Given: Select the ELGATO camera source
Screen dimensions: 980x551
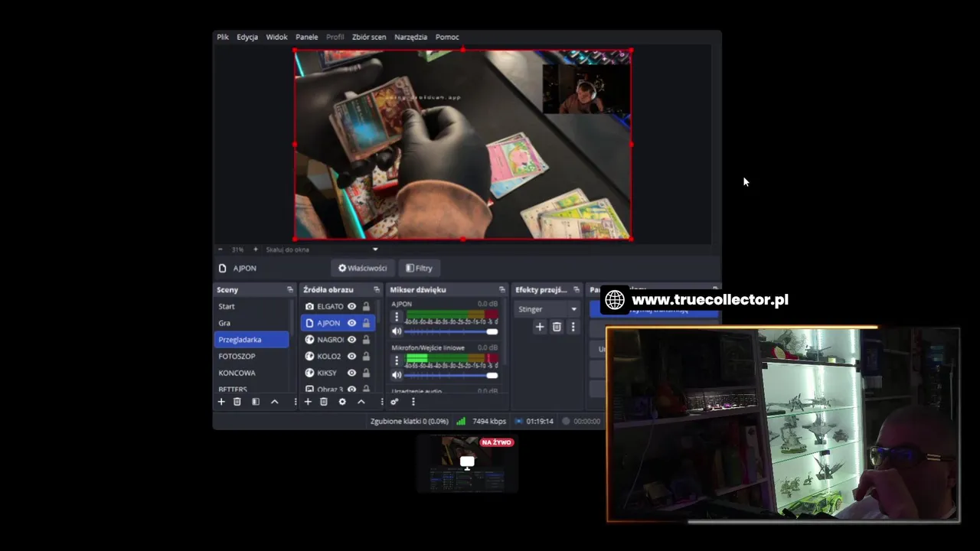Looking at the screenshot, I should [x=330, y=306].
